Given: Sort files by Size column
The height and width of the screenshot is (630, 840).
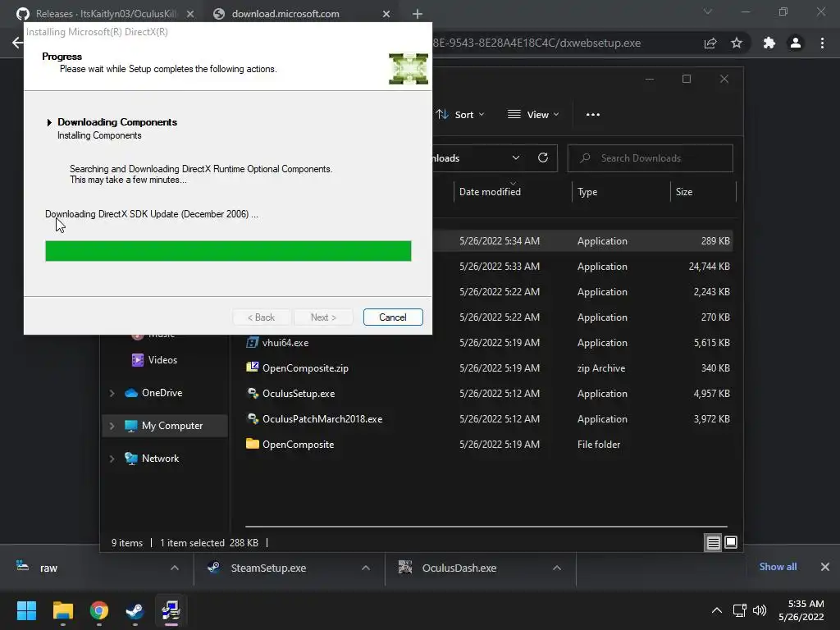Looking at the screenshot, I should 684,192.
